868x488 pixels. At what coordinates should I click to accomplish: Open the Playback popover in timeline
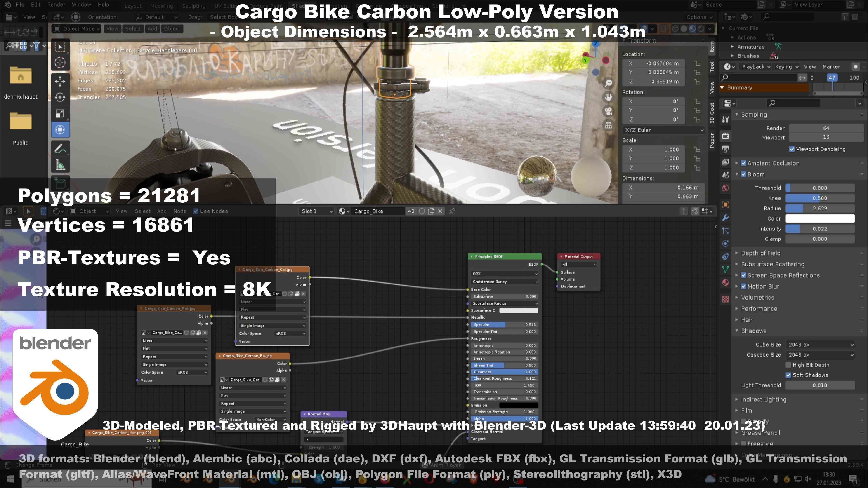click(x=756, y=67)
